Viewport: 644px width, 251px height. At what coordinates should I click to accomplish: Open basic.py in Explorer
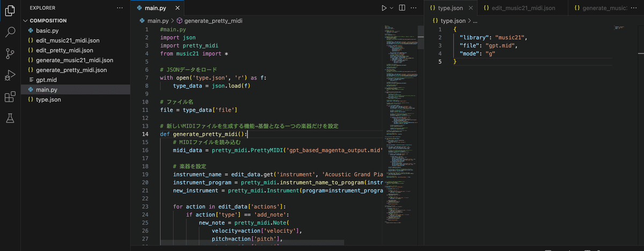coord(76,30)
